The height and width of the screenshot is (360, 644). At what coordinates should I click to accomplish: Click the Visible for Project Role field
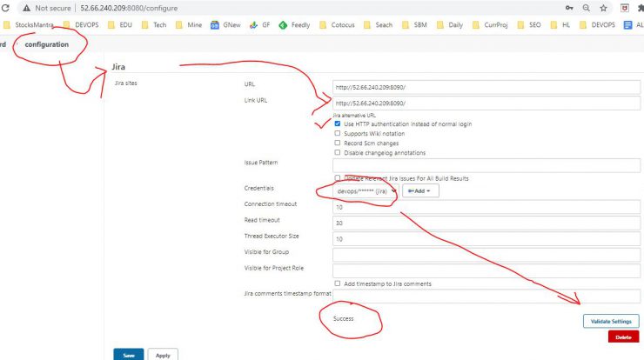click(x=486, y=271)
